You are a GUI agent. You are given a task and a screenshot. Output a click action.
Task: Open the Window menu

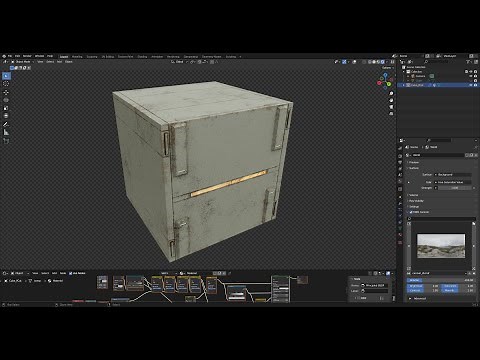tap(39, 56)
